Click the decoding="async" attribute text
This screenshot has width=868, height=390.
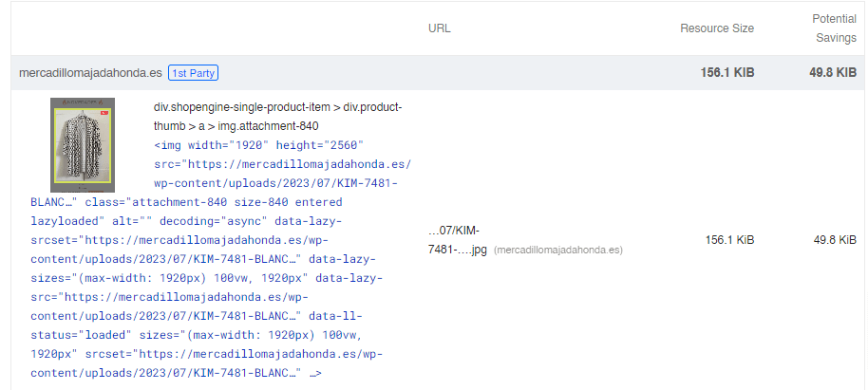(x=214, y=221)
